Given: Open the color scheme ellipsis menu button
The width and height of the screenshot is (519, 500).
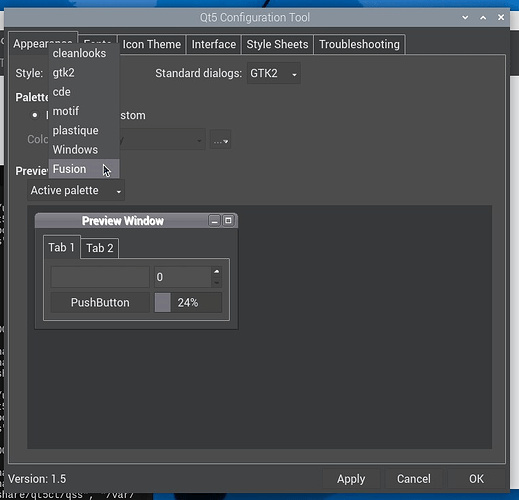Looking at the screenshot, I should click(x=220, y=140).
